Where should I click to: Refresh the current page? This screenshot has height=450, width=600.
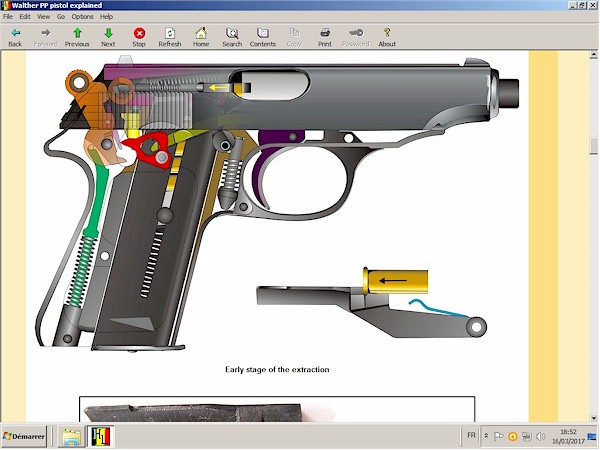point(170,37)
